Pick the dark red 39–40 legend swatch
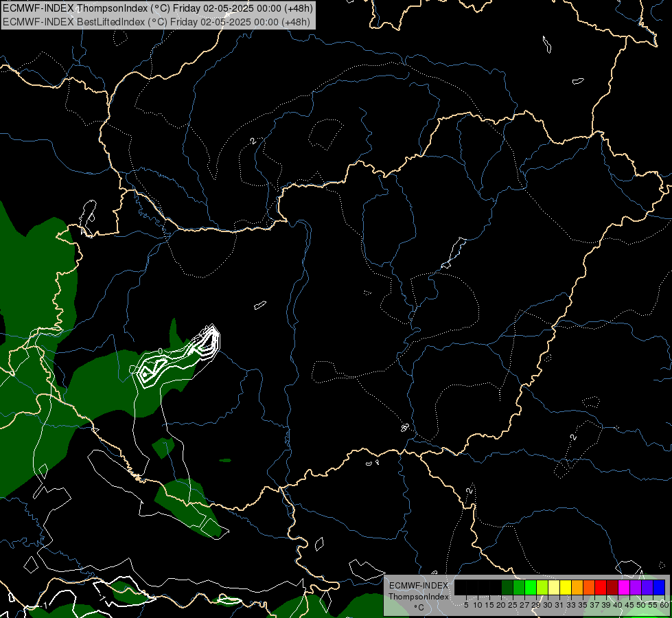This screenshot has width=672, height=618. click(612, 588)
